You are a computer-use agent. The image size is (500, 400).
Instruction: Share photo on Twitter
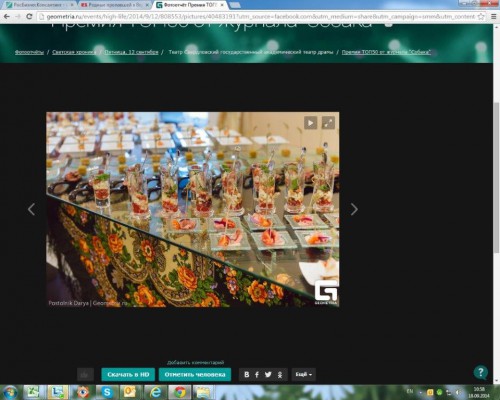(268, 375)
